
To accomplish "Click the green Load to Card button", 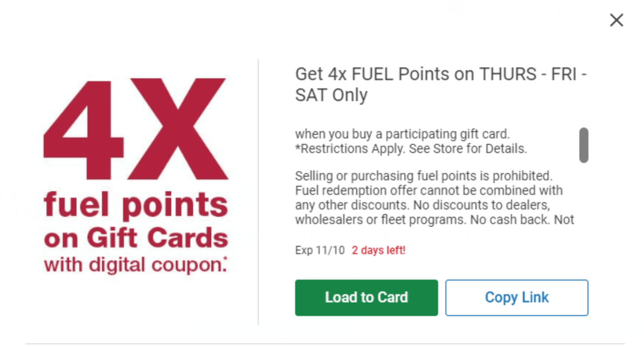I will pos(366,297).
